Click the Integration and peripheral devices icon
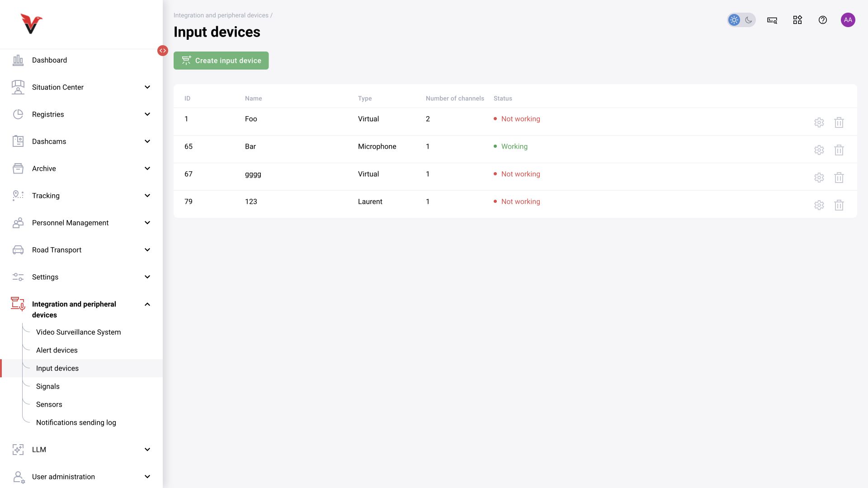 point(18,304)
